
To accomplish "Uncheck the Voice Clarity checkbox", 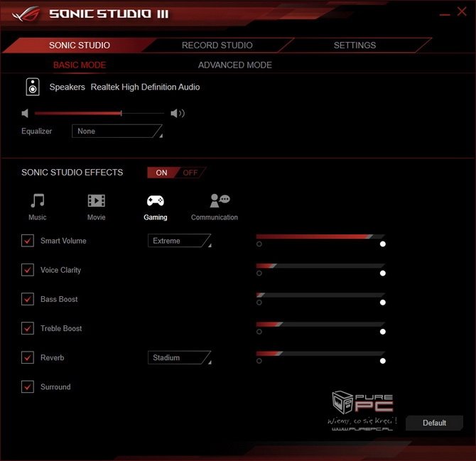I will (x=28, y=270).
